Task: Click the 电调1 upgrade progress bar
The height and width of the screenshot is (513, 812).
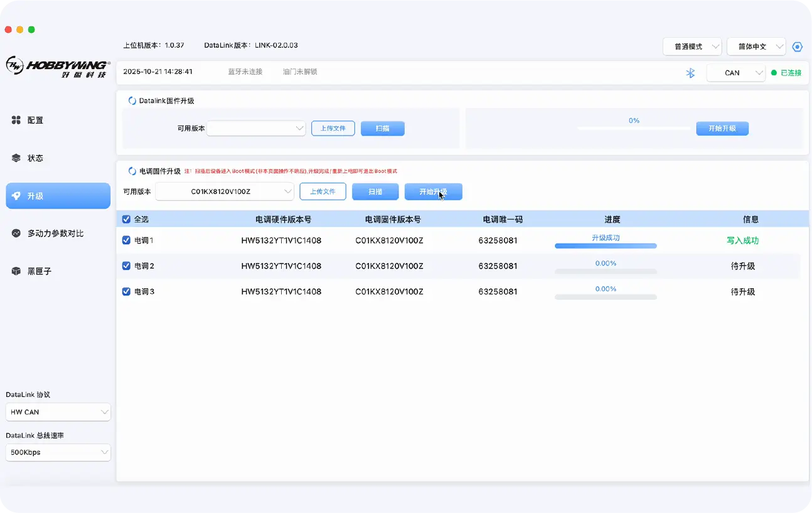Action: (x=606, y=246)
